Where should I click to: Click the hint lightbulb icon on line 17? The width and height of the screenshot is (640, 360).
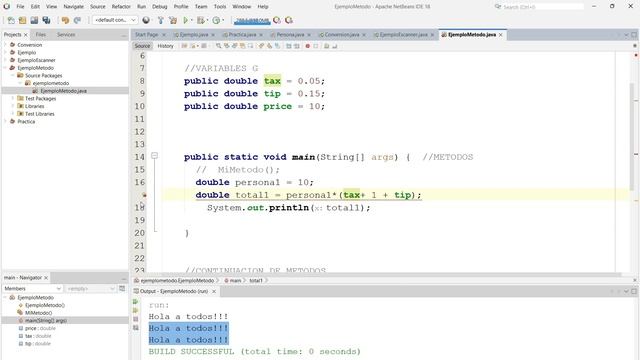[x=144, y=195]
